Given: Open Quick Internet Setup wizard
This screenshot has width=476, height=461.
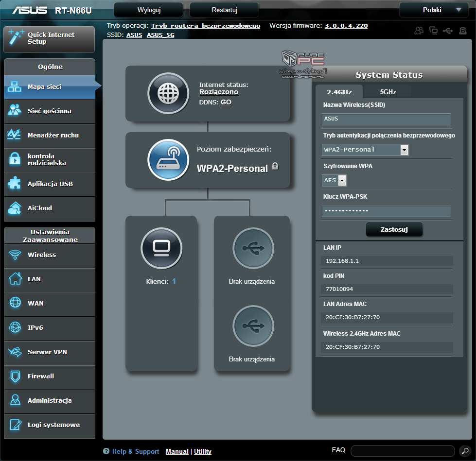Looking at the screenshot, I should pos(49,39).
